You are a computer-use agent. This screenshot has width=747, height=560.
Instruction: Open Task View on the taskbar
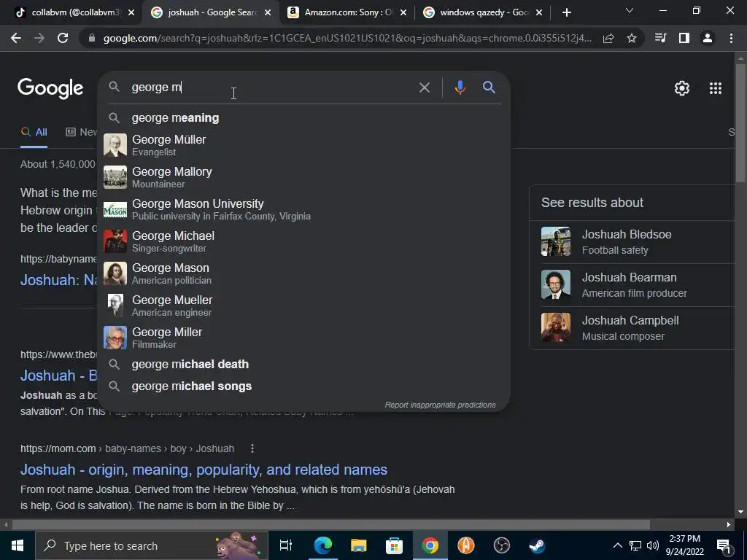(285, 545)
